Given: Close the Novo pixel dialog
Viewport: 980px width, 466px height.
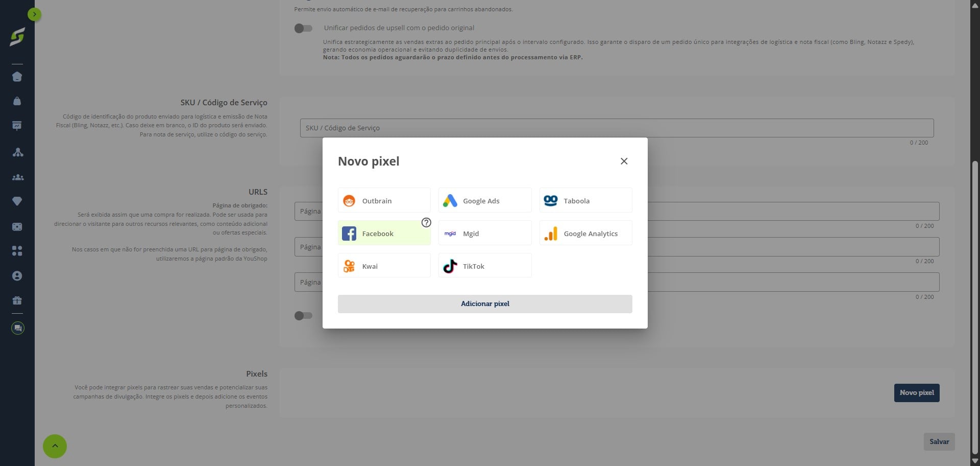Looking at the screenshot, I should tap(624, 161).
